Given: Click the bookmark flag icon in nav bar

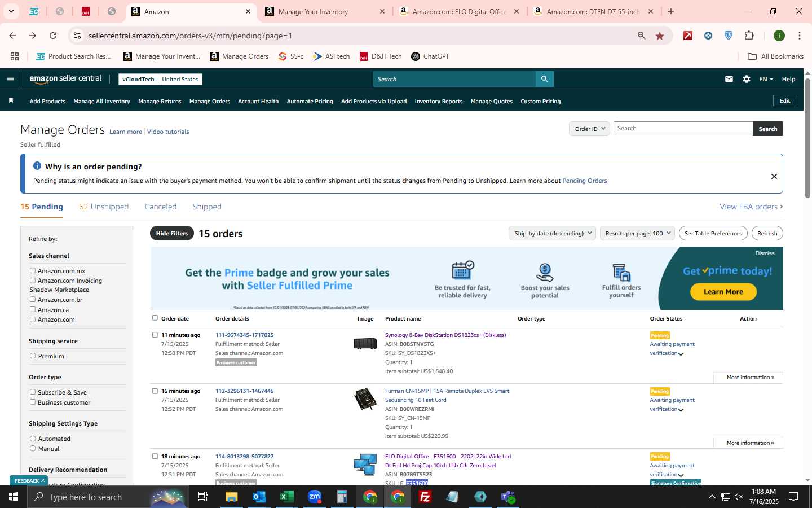Looking at the screenshot, I should point(11,100).
